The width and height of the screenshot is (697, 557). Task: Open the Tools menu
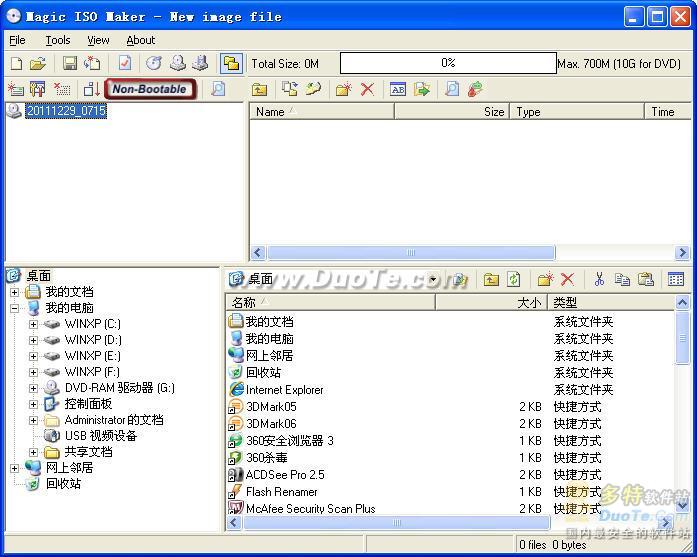(58, 40)
